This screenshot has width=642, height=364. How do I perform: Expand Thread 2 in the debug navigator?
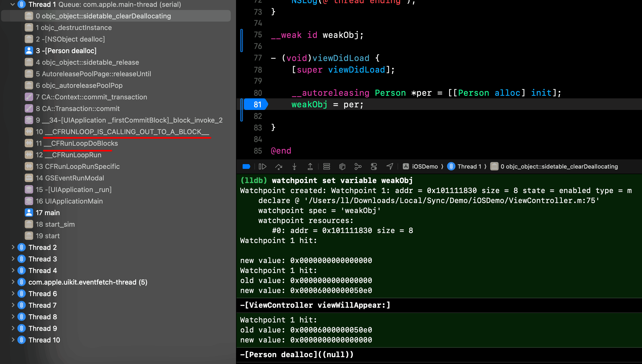[13, 247]
